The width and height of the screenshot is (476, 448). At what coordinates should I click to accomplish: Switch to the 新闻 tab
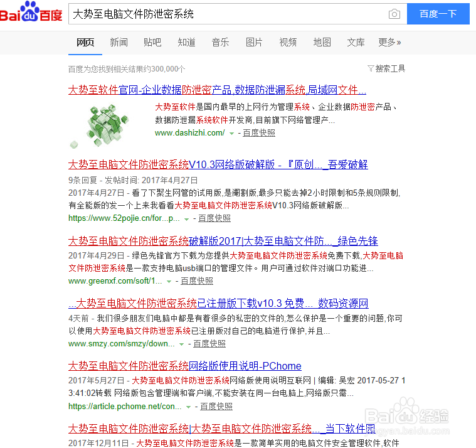click(x=119, y=42)
